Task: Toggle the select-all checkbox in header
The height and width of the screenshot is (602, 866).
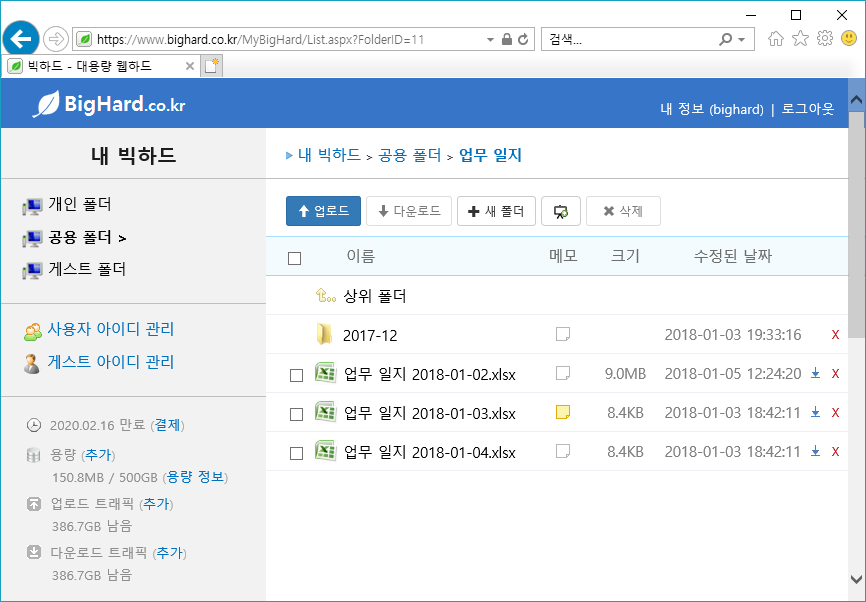Action: coord(294,258)
